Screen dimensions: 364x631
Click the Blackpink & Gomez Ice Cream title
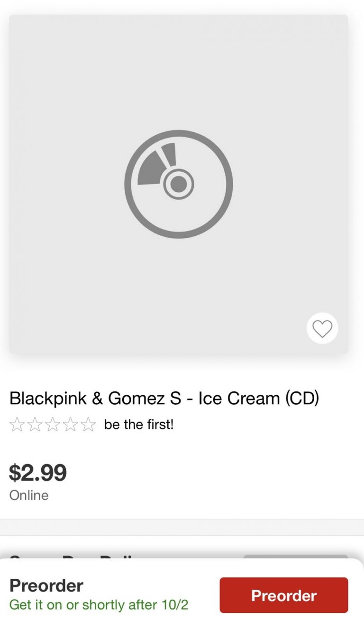164,399
